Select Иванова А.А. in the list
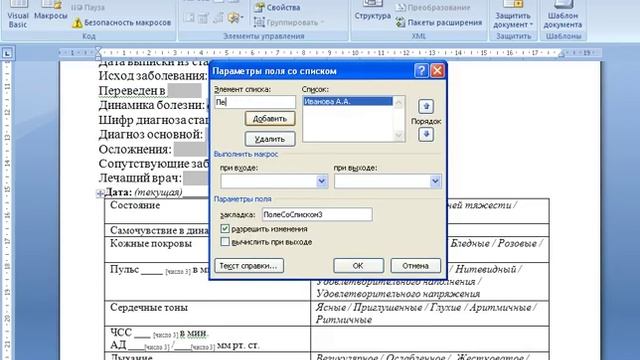The width and height of the screenshot is (640, 360). (348, 101)
